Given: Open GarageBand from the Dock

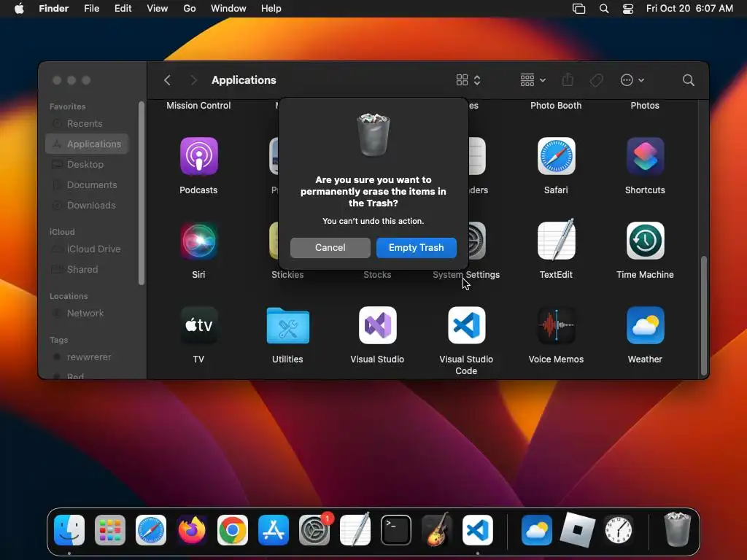Looking at the screenshot, I should click(x=437, y=529).
